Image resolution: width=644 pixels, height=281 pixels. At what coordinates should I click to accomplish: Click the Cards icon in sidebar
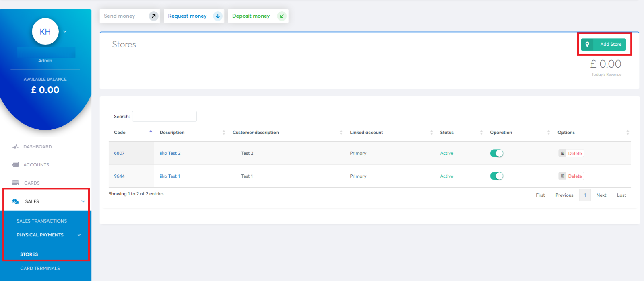15,183
